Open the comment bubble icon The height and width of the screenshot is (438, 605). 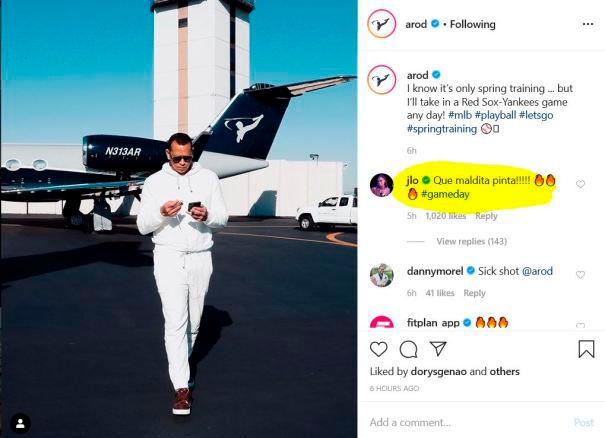[408, 349]
